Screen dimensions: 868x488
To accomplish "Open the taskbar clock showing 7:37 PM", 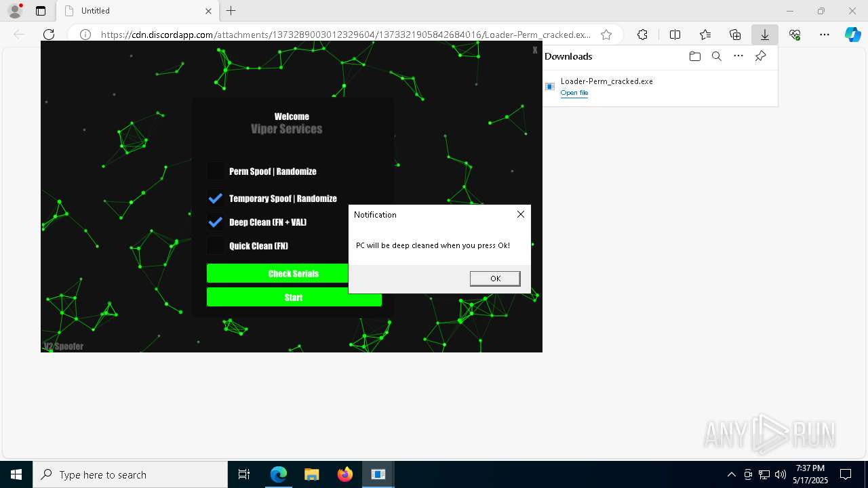I will (810, 474).
